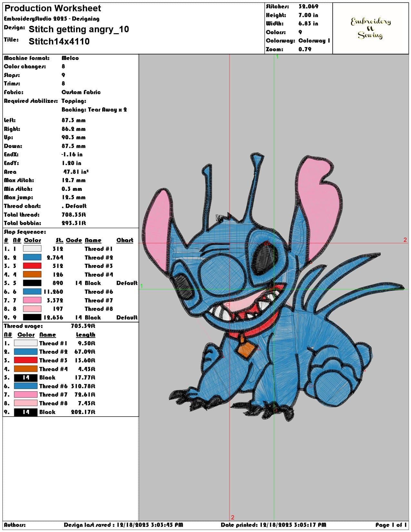Viewport: 411px width, 532px height.
Task: Click stitch count 12.636 in stop 9
Action: click(53, 318)
